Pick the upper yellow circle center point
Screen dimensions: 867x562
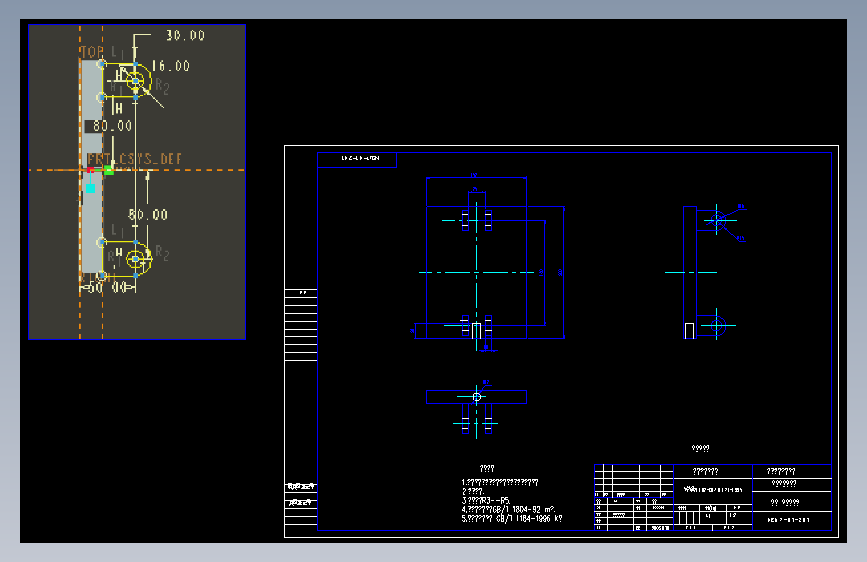(135, 81)
